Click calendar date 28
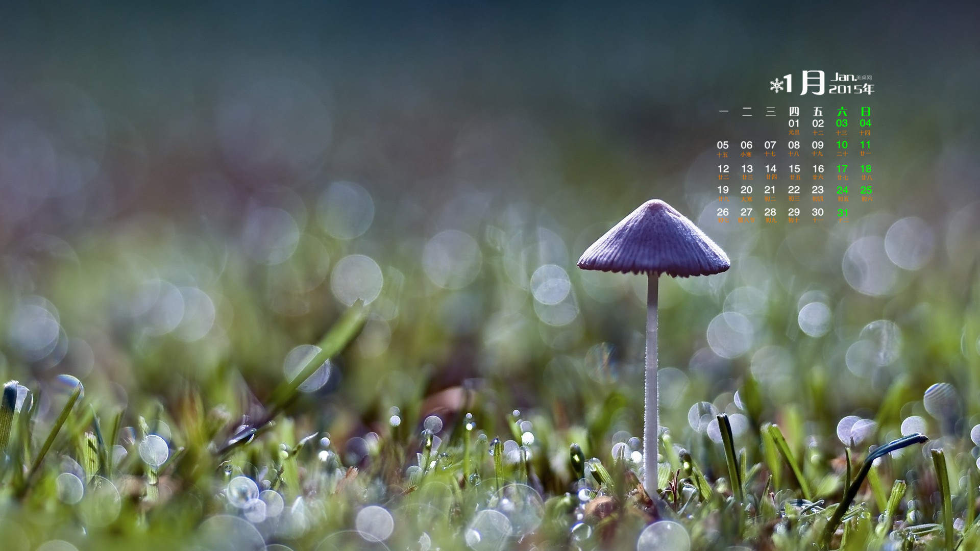Image resolution: width=980 pixels, height=551 pixels. (x=770, y=212)
